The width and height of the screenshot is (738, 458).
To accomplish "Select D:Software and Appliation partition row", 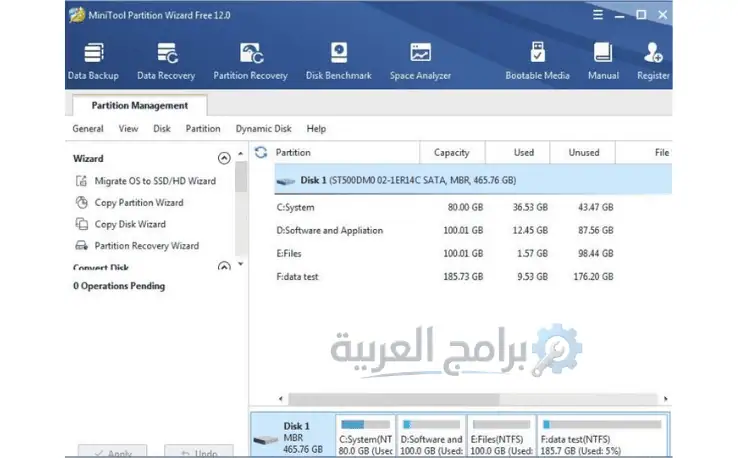I will [x=473, y=230].
